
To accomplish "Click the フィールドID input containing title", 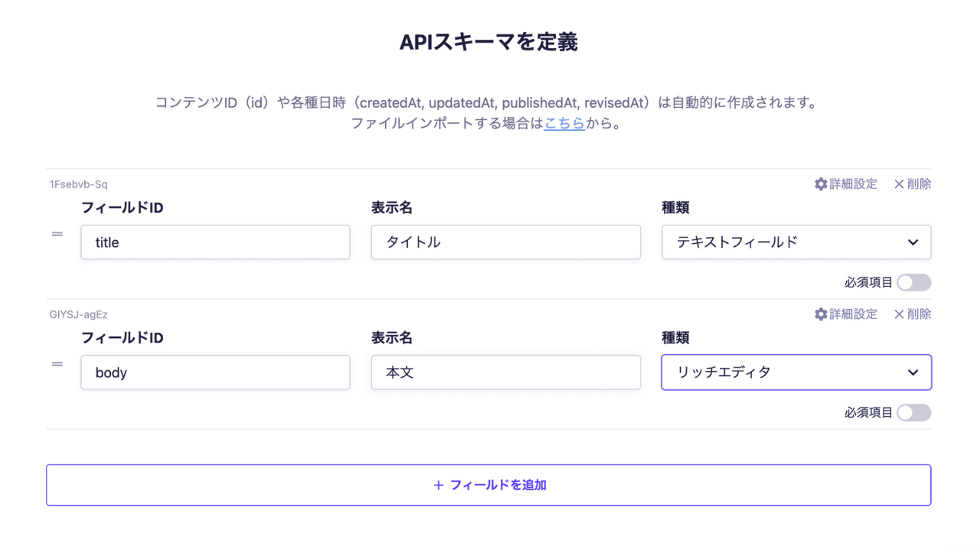I will coord(215,243).
